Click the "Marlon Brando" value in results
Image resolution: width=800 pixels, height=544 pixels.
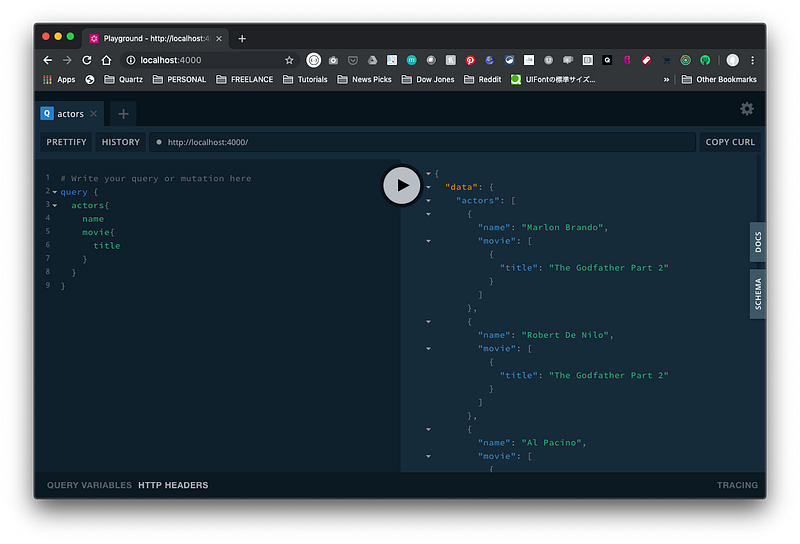562,228
